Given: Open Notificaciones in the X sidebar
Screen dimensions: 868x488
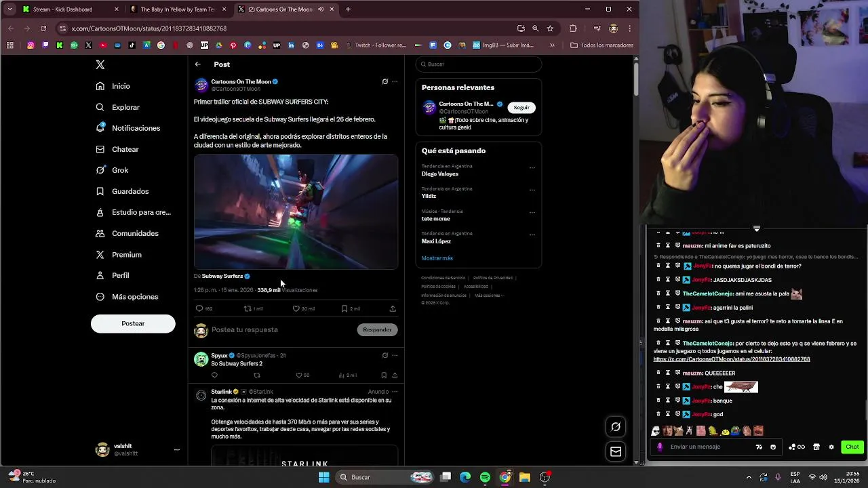Looking at the screenshot, I should coord(128,128).
